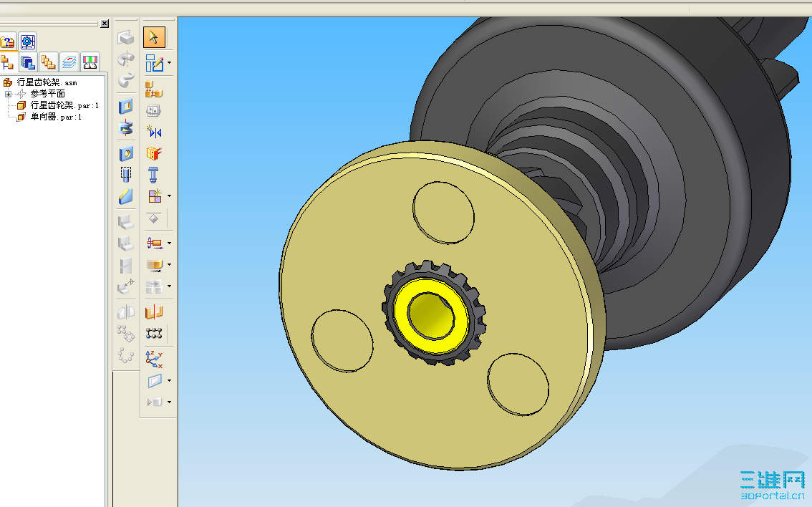Select 单向器.par:1 part in tree

tap(55, 117)
